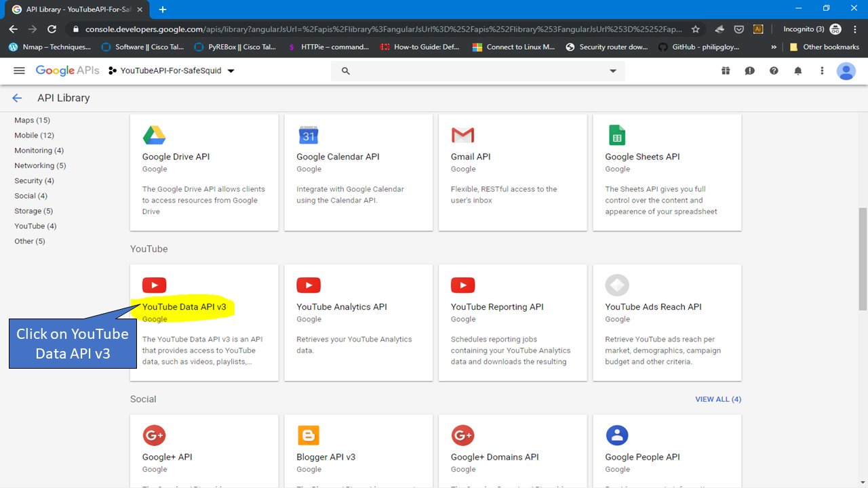The width and height of the screenshot is (868, 488).
Task: Open the Google Calendar API card title
Action: 338,157
